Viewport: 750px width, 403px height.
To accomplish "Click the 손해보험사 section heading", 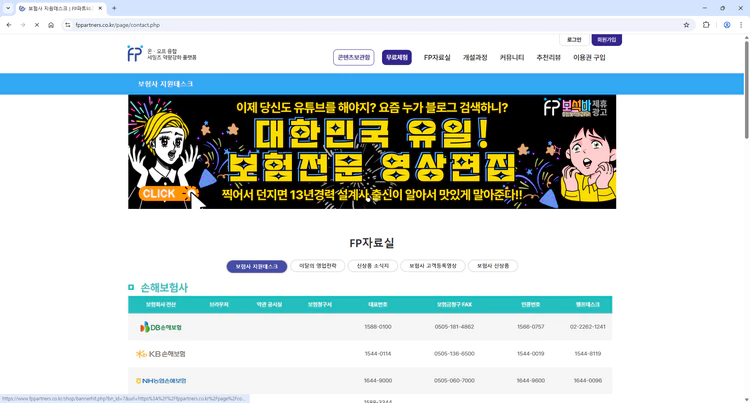I will pyautogui.click(x=164, y=287).
